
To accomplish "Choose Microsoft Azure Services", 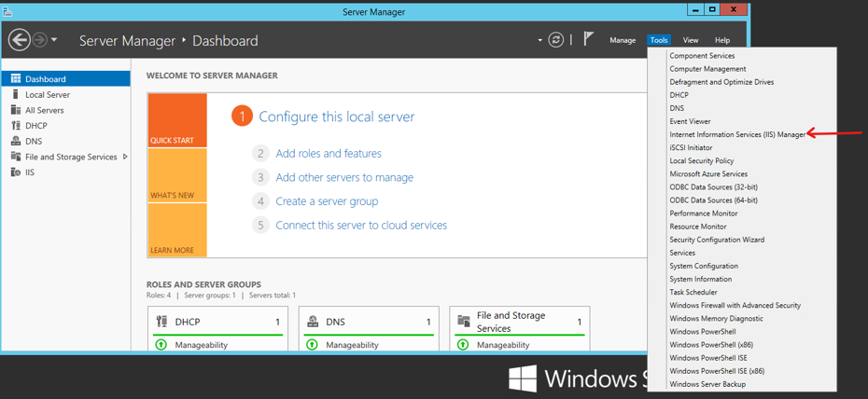I will coord(708,174).
